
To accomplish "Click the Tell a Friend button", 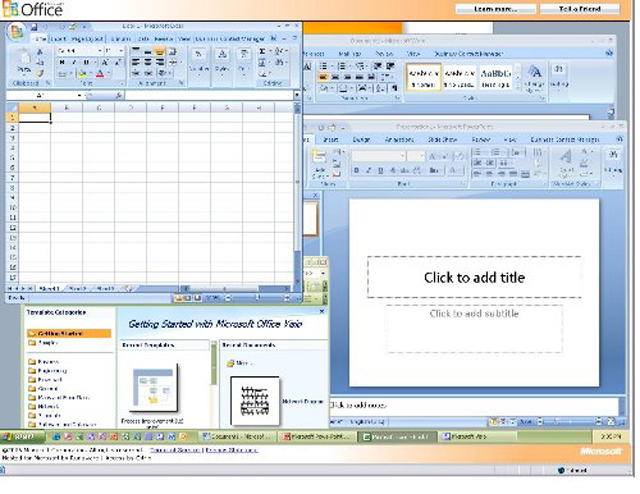I will [580, 9].
